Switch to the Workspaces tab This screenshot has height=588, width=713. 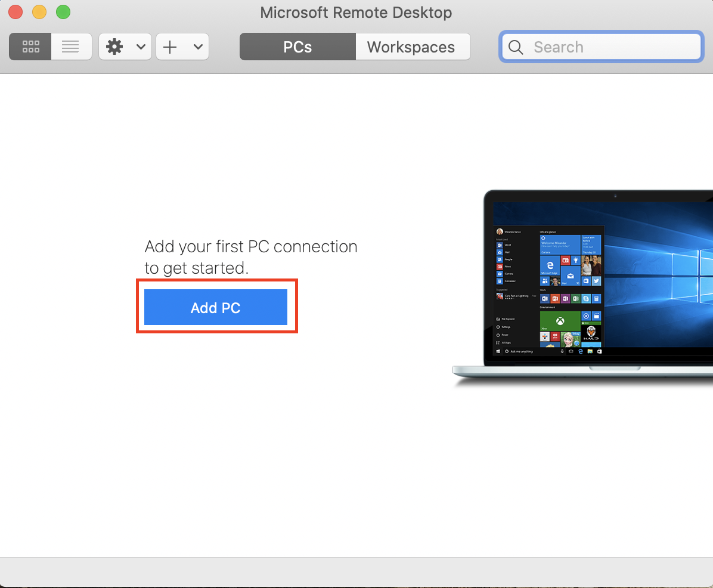pyautogui.click(x=411, y=47)
